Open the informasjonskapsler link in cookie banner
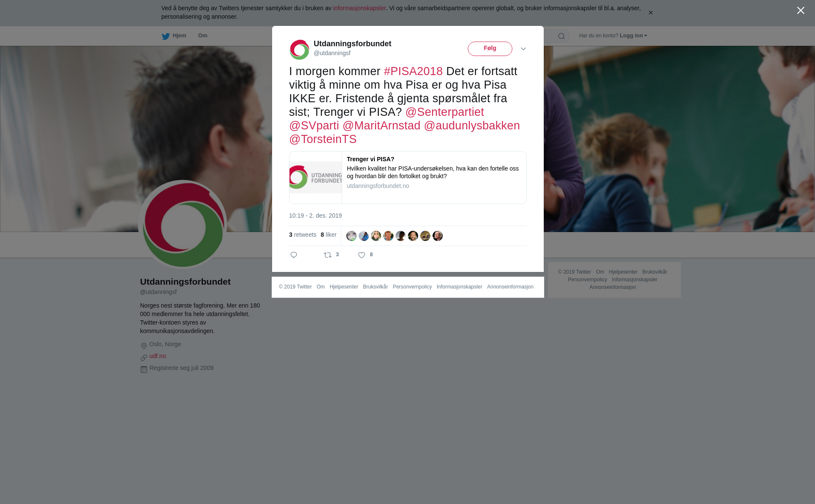Screen dimensions: 815x504 [x=359, y=8]
